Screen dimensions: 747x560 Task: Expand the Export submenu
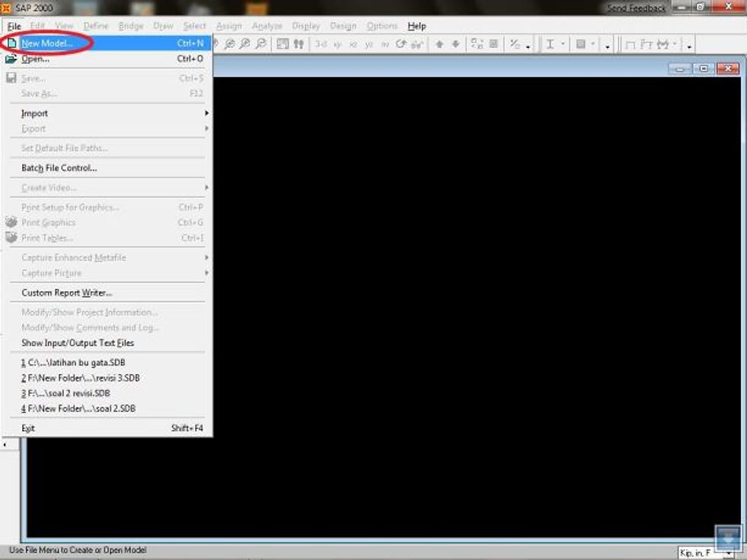pyautogui.click(x=107, y=129)
